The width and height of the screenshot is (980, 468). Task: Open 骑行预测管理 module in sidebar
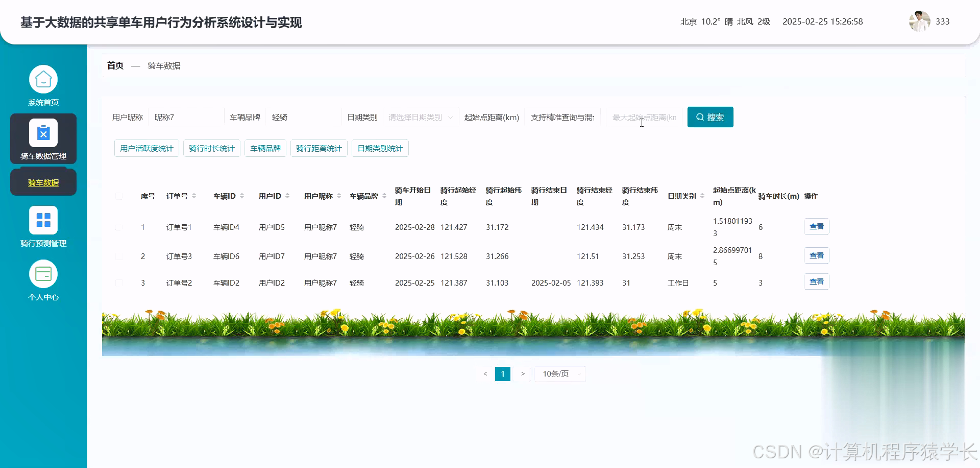tap(43, 226)
